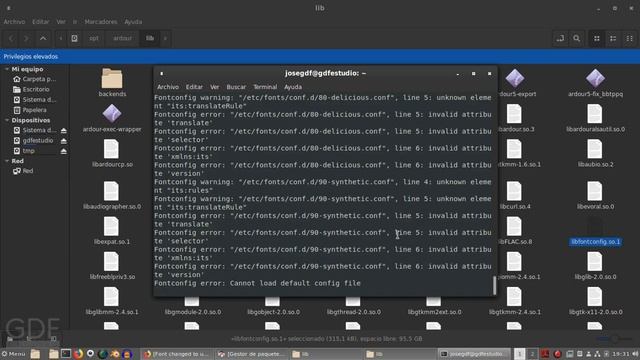Viewport: 640px width, 360px height.
Task: Select the libaudiographer.so.0 file
Action: tap(112, 195)
